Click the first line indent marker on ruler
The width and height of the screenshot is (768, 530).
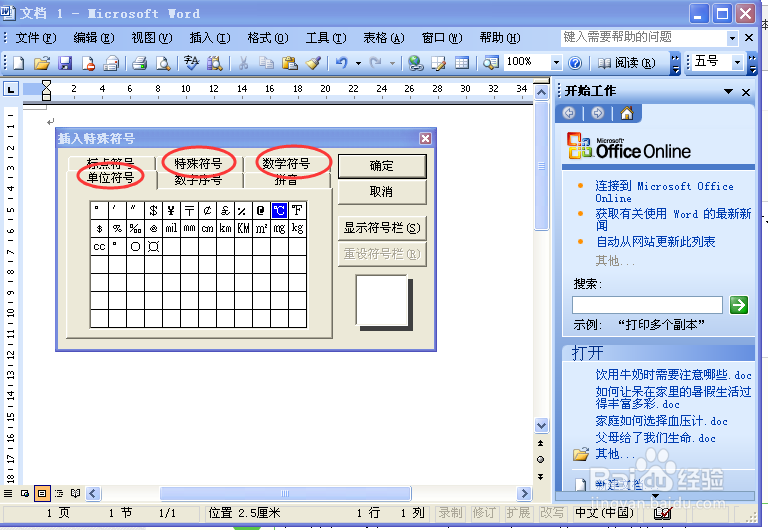[x=47, y=85]
